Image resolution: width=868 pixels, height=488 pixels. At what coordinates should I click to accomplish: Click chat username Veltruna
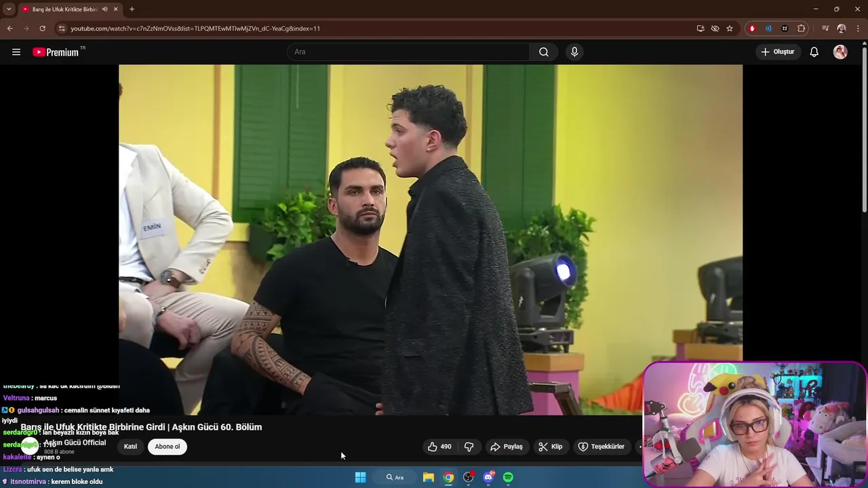16,398
